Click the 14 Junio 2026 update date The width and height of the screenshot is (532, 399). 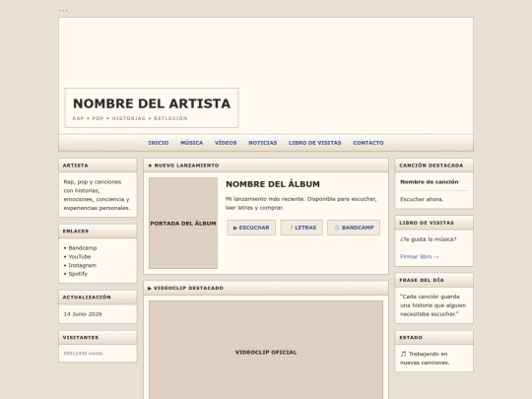[x=83, y=314]
